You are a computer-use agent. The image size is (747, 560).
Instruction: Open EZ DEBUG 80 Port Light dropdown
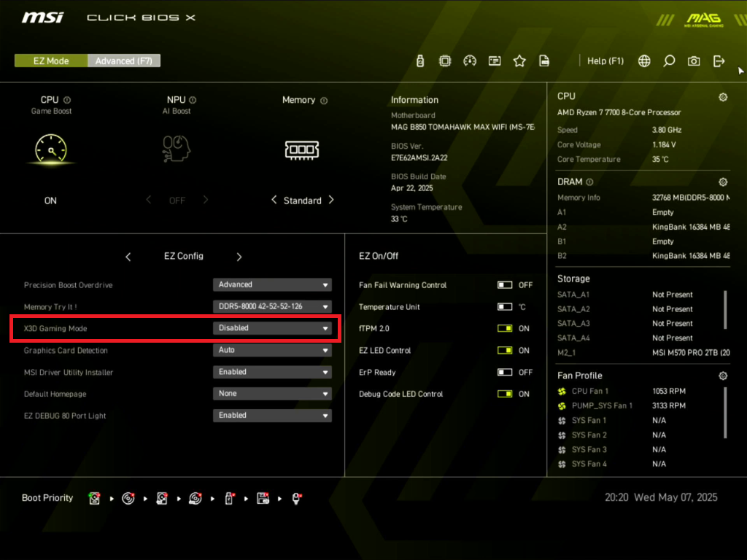tap(272, 415)
